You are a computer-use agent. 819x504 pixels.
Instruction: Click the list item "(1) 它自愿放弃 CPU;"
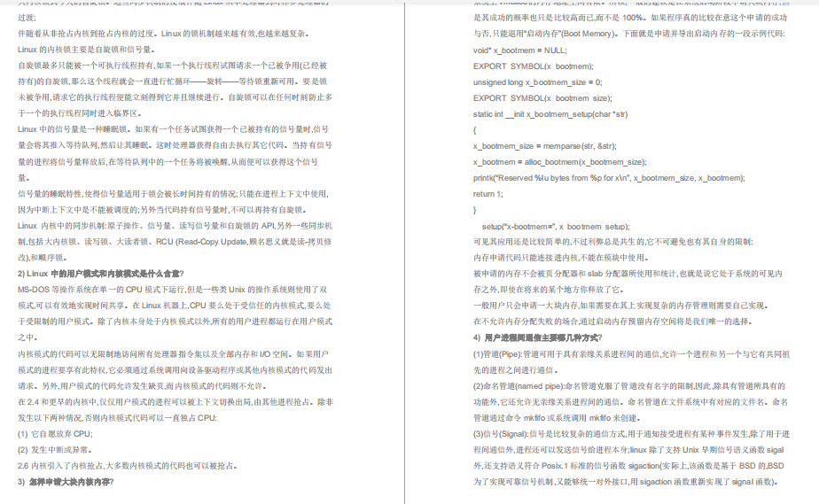[55, 433]
